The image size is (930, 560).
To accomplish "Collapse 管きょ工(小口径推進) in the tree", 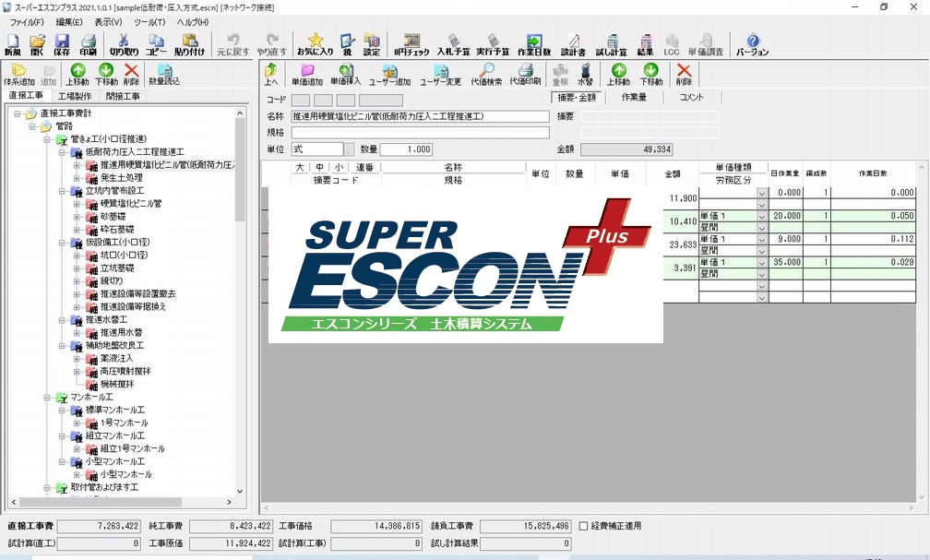I will coord(47,139).
